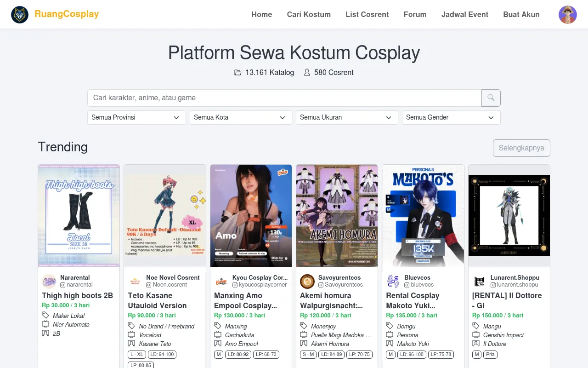Screen dimensions: 588x368
Task: Click the magnifier search button
Action: coord(491,98)
